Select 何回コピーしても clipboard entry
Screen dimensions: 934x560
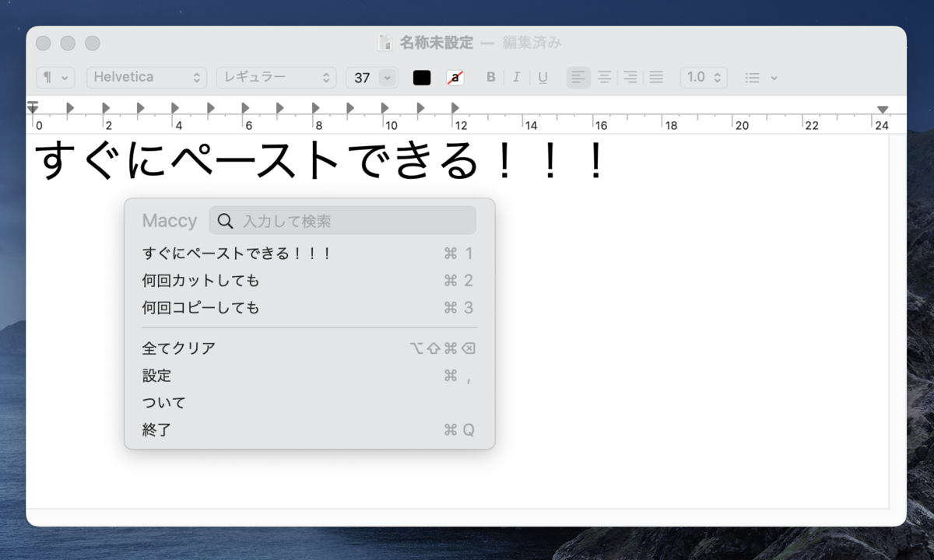point(309,308)
